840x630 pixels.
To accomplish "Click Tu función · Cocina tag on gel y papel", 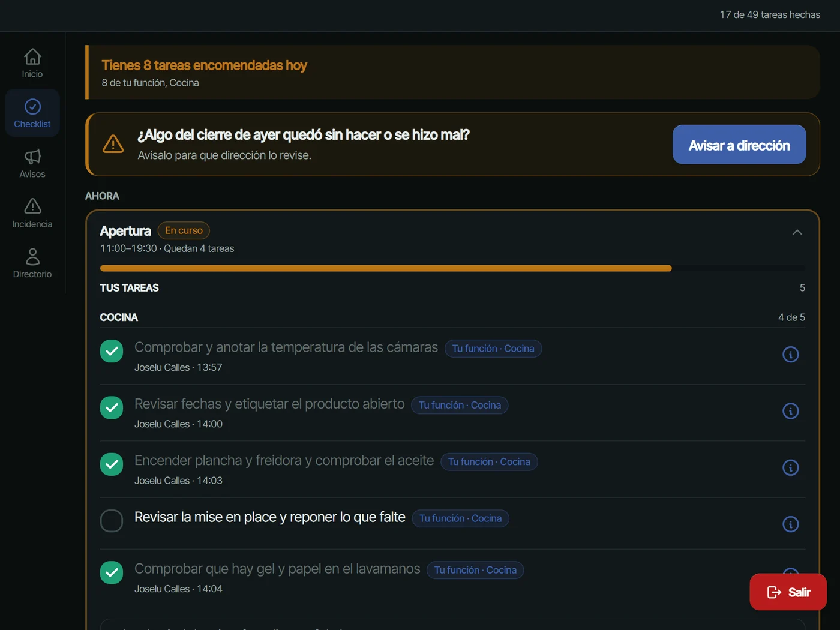I will pyautogui.click(x=475, y=570).
